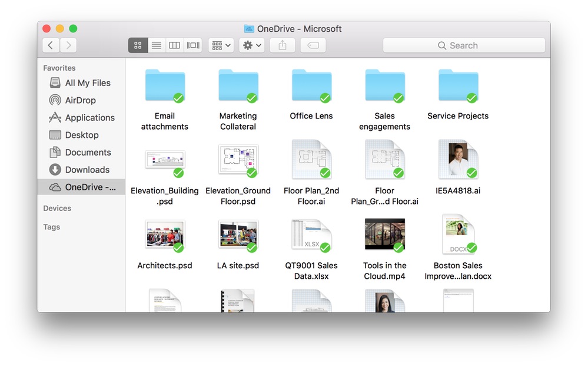The width and height of the screenshot is (588, 366).
Task: Open Applications from sidebar Favorites
Action: coord(89,118)
